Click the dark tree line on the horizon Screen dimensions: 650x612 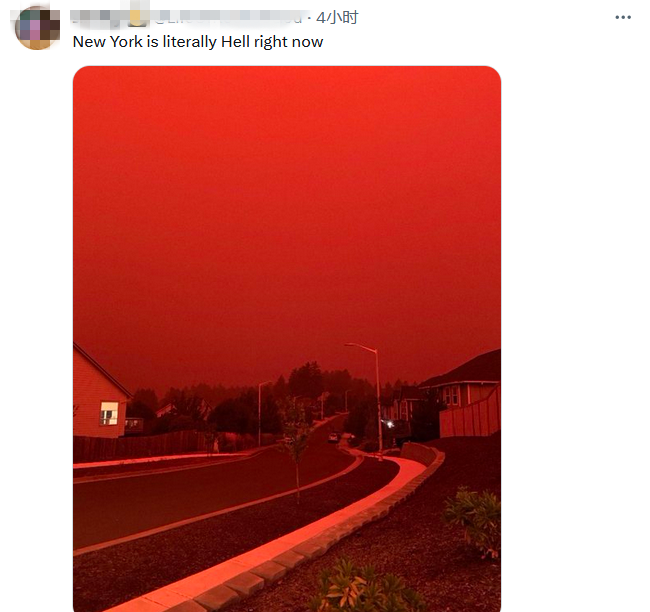tap(257, 400)
